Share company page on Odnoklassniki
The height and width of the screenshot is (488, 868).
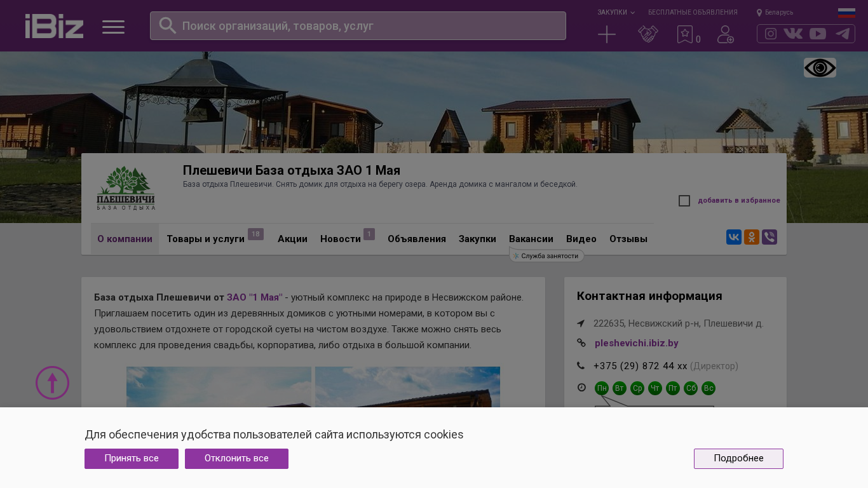point(752,237)
